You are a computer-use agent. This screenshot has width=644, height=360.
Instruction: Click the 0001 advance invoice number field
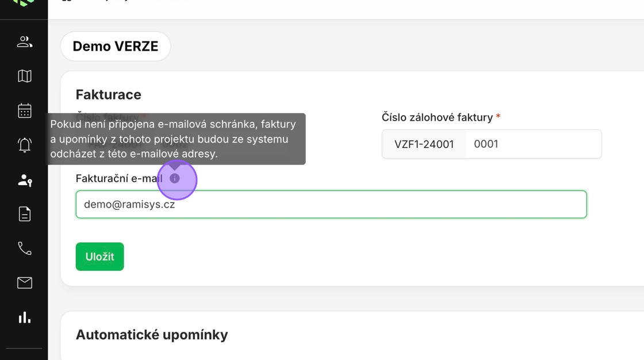pos(533,144)
